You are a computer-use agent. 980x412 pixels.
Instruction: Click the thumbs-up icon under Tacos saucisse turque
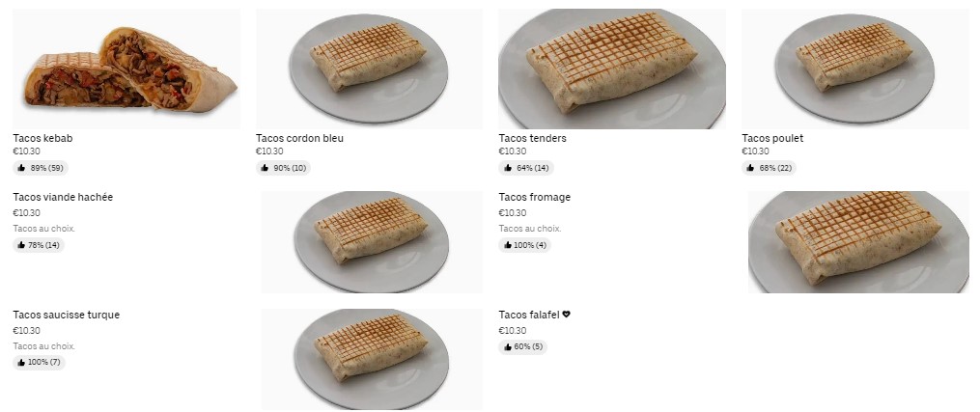(x=21, y=363)
